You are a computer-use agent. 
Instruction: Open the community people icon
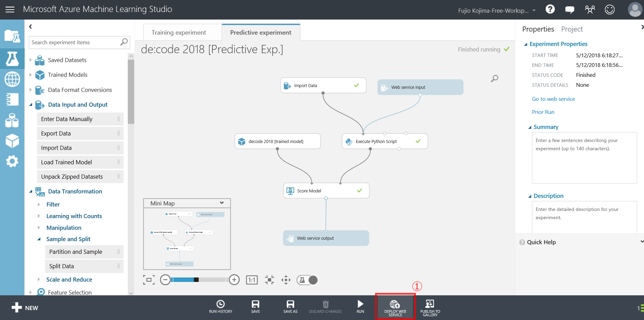click(590, 9)
